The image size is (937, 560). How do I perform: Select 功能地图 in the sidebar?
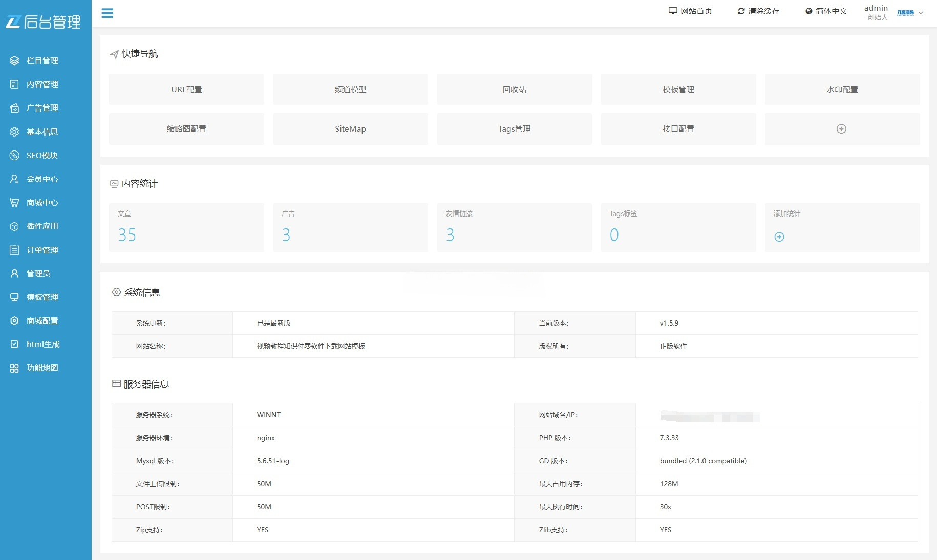14,368
